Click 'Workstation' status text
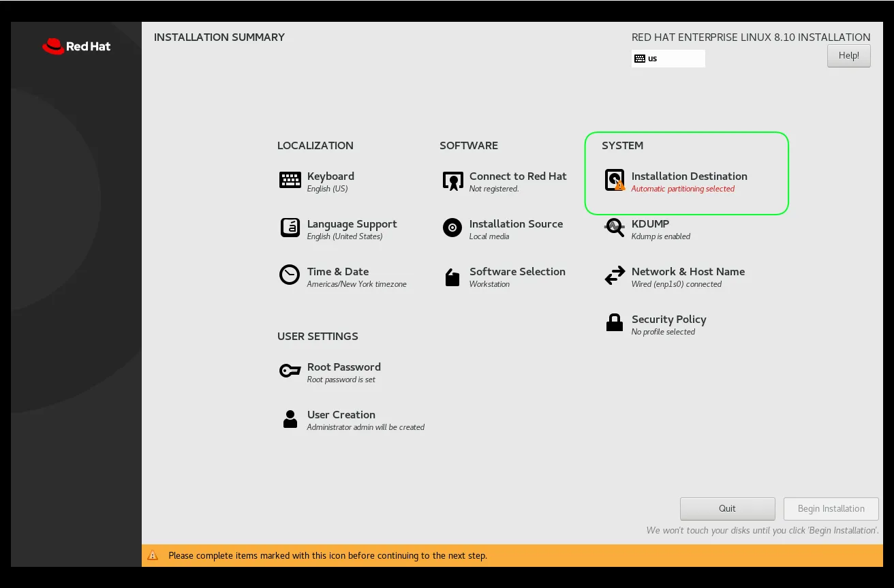894x588 pixels. (x=489, y=284)
